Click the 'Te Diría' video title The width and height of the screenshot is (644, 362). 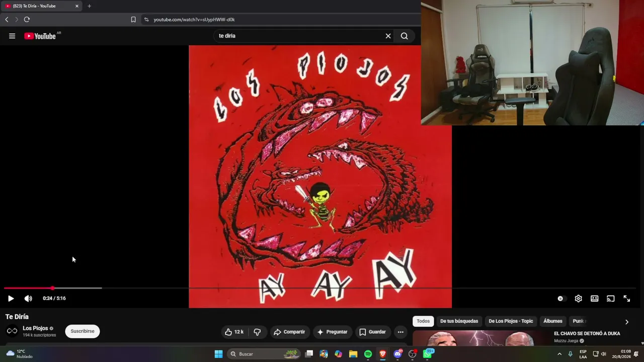coord(17,317)
